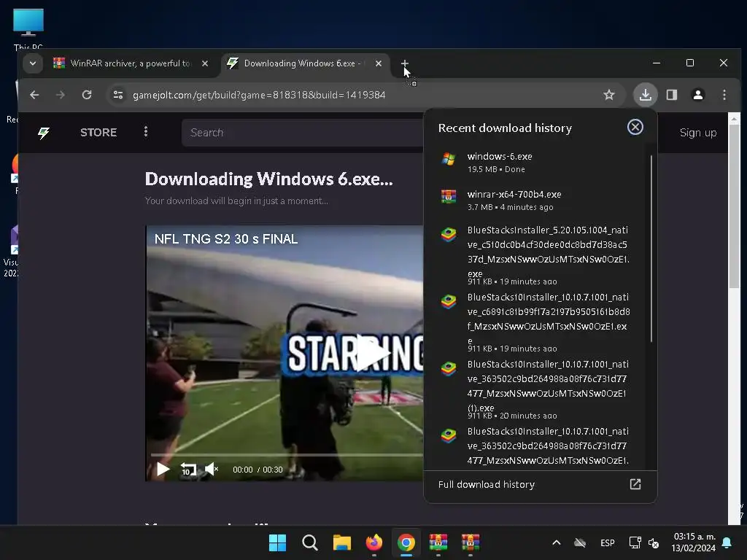Click the network tray icon
Image resolution: width=747 pixels, height=560 pixels.
[635, 542]
